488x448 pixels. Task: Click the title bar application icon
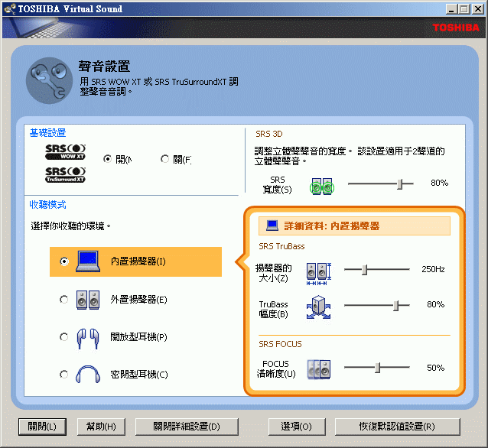[10, 8]
